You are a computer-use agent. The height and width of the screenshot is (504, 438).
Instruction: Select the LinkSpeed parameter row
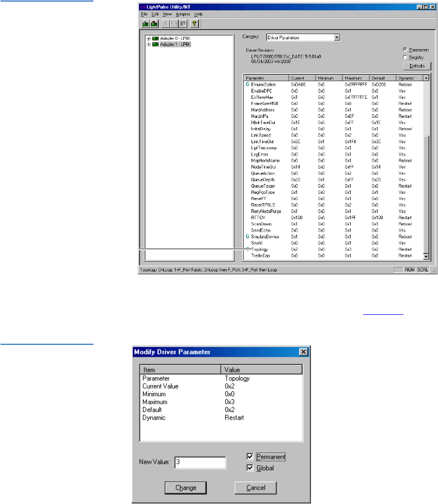pyautogui.click(x=333, y=135)
